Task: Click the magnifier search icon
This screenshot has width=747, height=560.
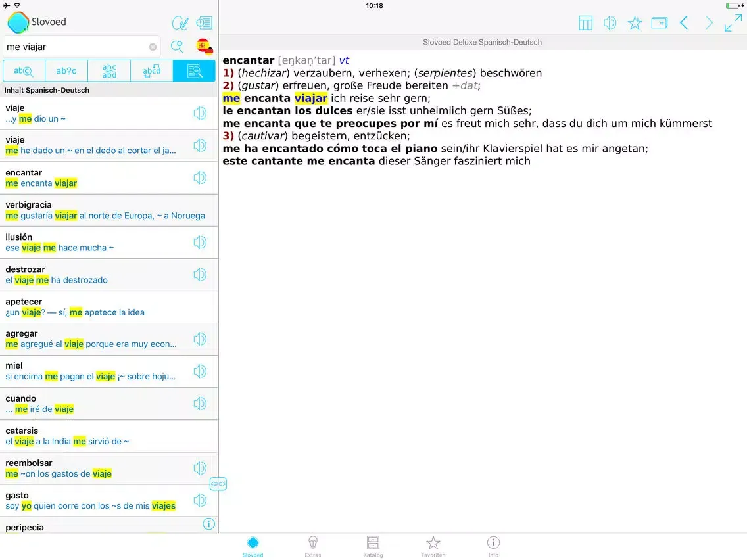Action: tap(178, 46)
